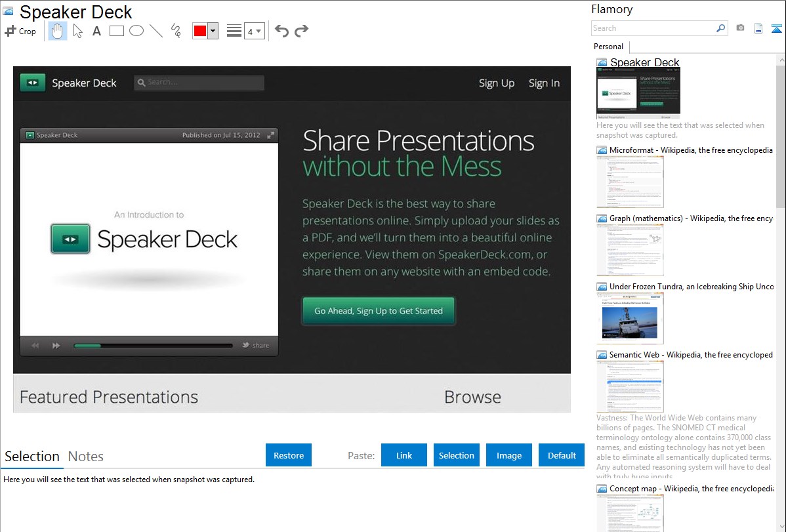The image size is (786, 532).
Task: Click the fullscreen expand icon on the slide player
Action: [271, 135]
